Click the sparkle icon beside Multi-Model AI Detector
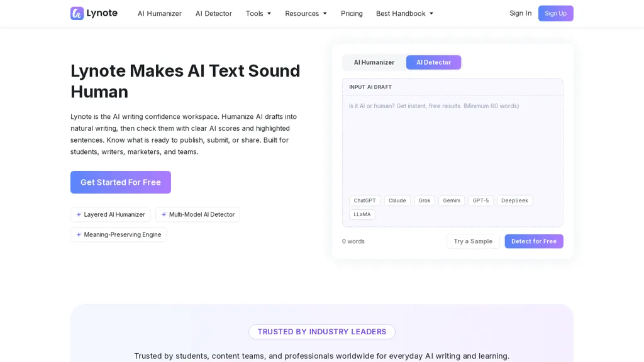Viewport: 644px width, 362px height. (164, 214)
